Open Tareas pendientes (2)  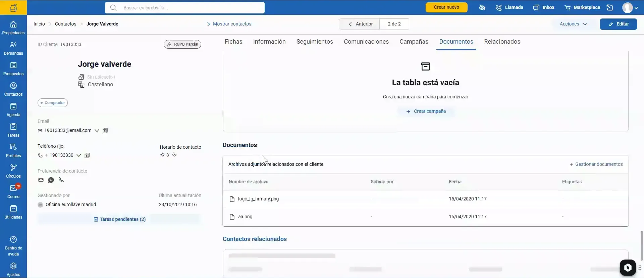[x=119, y=219]
